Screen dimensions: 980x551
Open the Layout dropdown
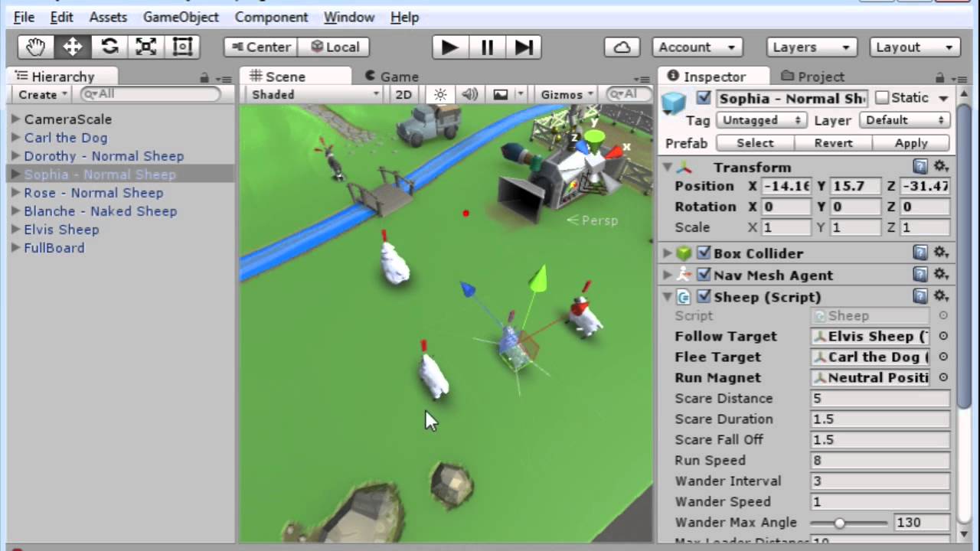915,47
